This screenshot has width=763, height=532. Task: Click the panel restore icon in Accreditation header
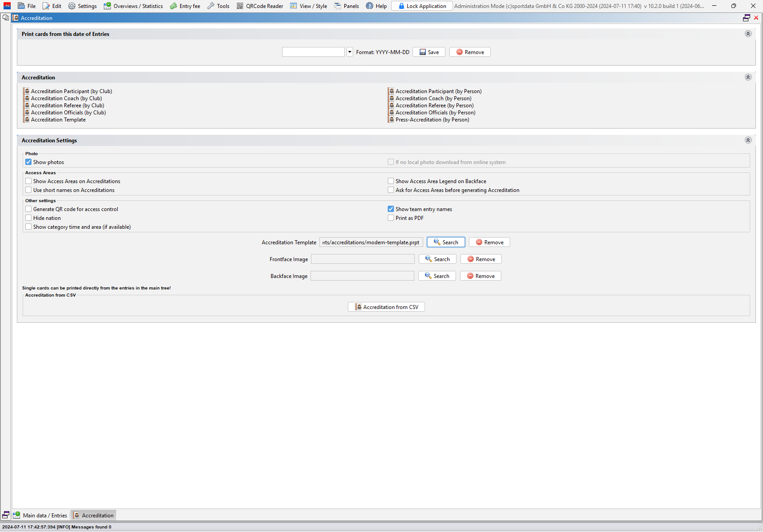[x=747, y=18]
